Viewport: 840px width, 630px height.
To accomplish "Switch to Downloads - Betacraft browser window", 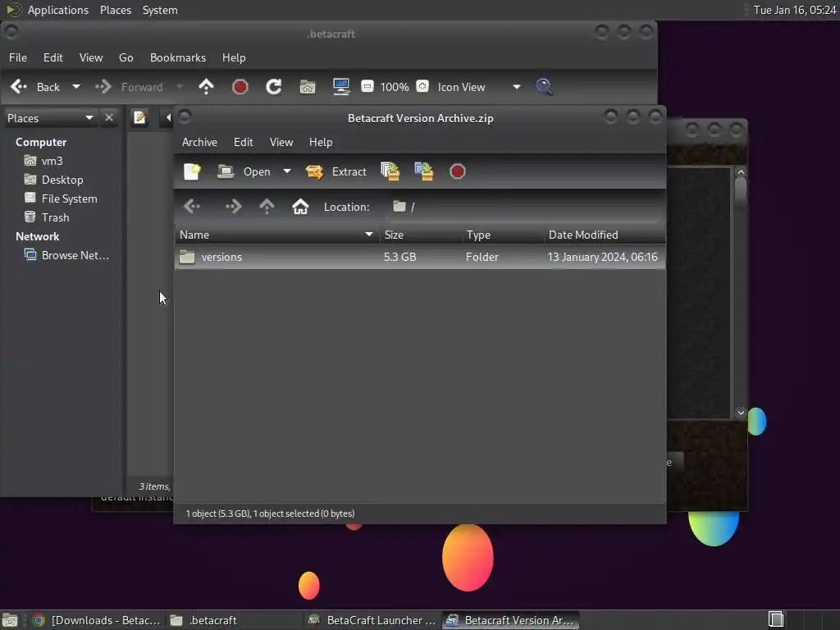I will click(97, 620).
